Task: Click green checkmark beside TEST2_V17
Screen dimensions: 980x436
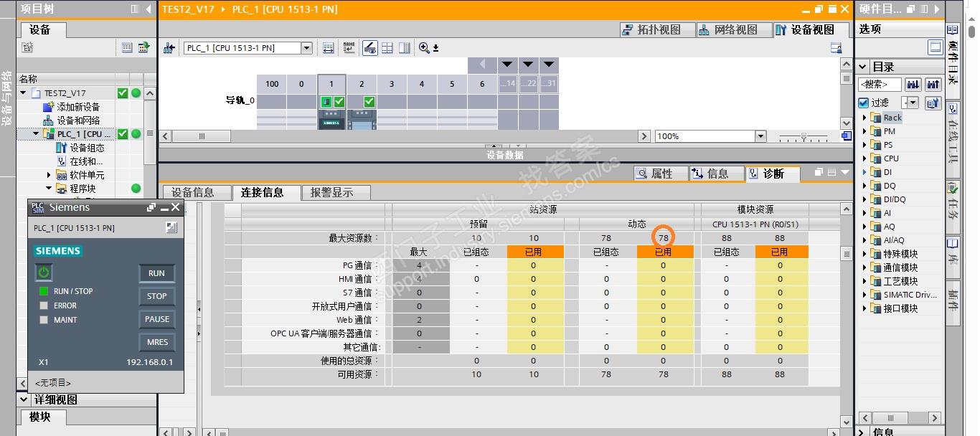Action: click(123, 93)
